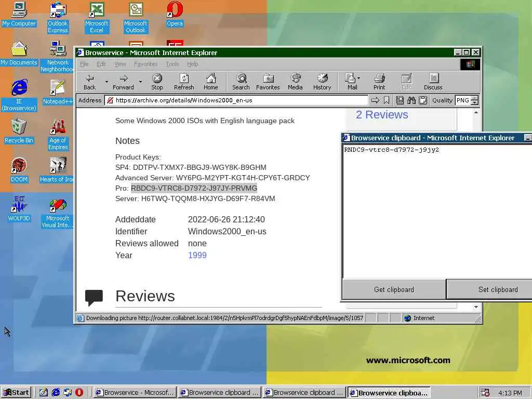Launch Internet Explorer from Quick Launch

(x=56, y=392)
